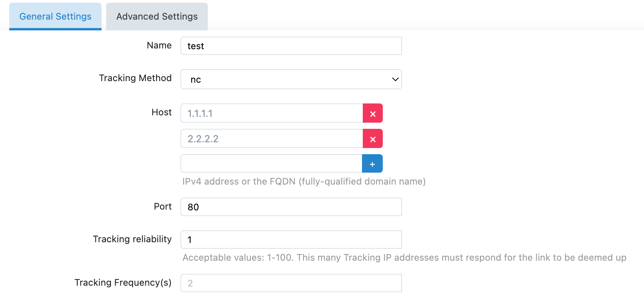644x293 pixels.
Task: Focus the Tracking Frequency input field
Action: pyautogui.click(x=291, y=283)
